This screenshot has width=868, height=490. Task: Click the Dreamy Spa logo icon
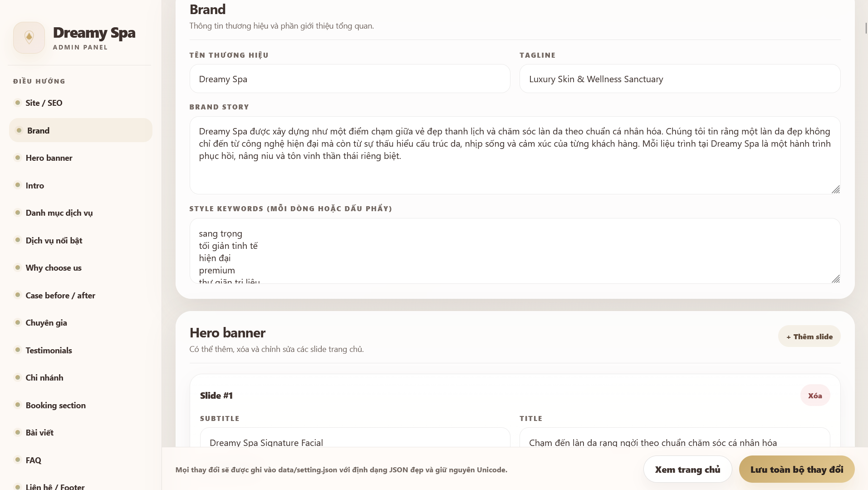click(29, 38)
